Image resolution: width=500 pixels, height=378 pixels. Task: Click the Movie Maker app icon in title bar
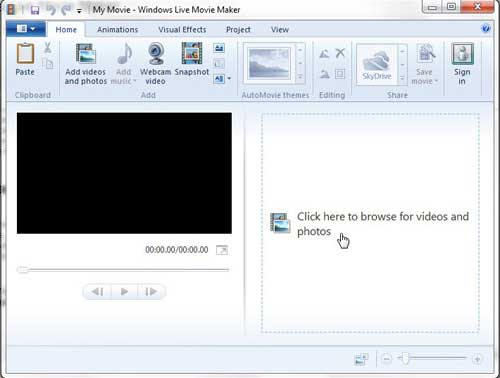tap(11, 10)
